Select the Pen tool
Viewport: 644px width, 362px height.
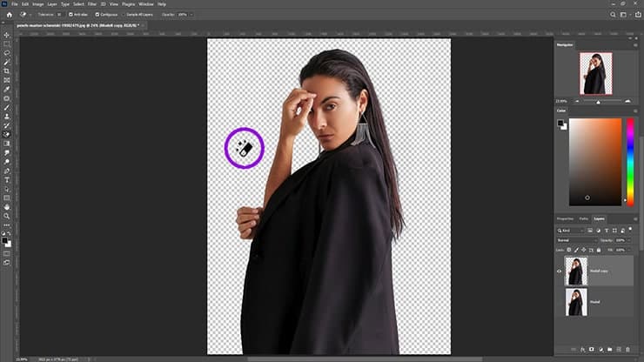click(x=7, y=171)
